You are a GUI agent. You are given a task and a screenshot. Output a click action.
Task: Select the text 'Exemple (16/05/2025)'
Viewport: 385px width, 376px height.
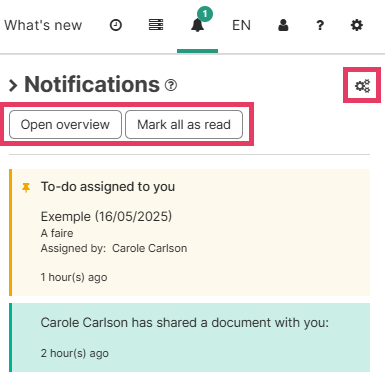click(106, 217)
